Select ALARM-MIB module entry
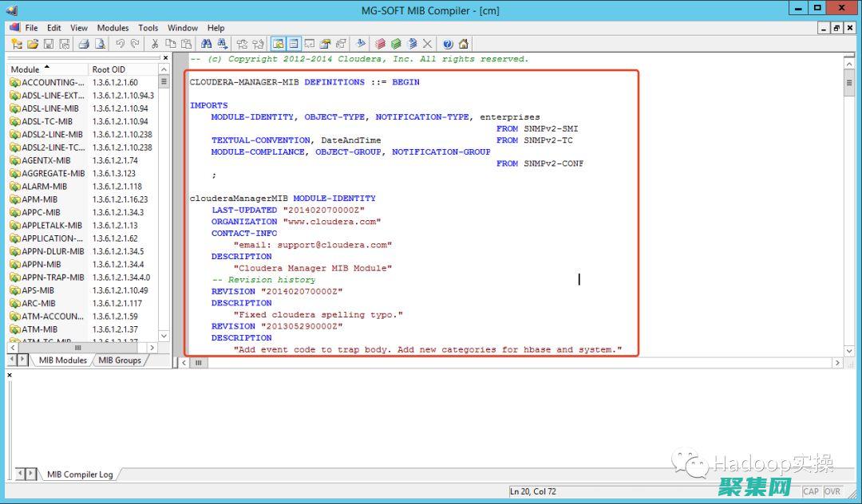This screenshot has width=862, height=504. pyautogui.click(x=44, y=187)
